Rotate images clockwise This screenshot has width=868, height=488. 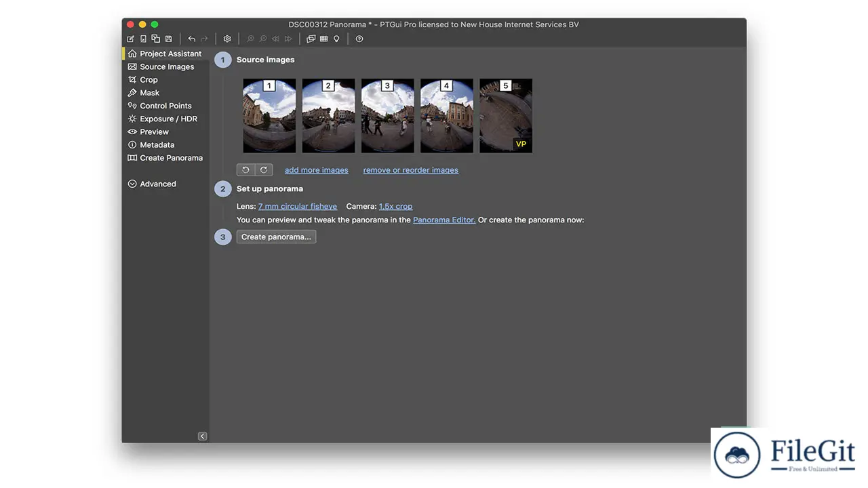264,170
